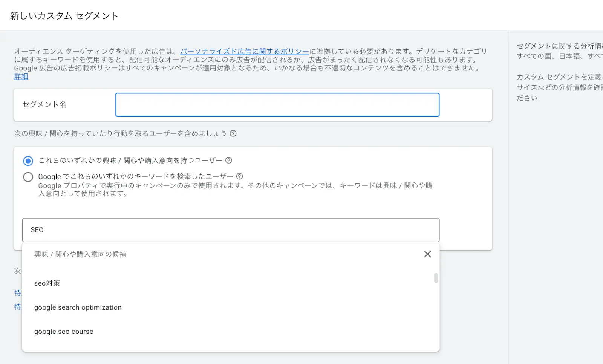Click the 新しいカスタム セグメント page title
603x364 pixels.
[64, 16]
